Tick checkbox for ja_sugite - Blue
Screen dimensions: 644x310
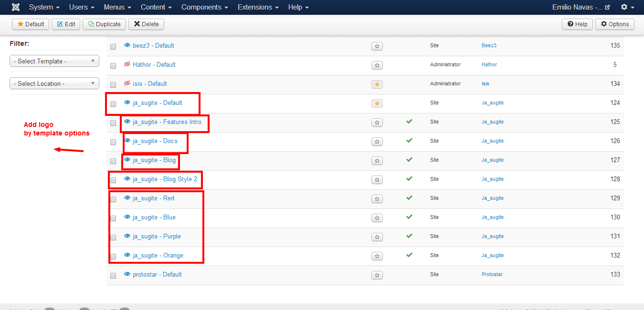pyautogui.click(x=113, y=218)
